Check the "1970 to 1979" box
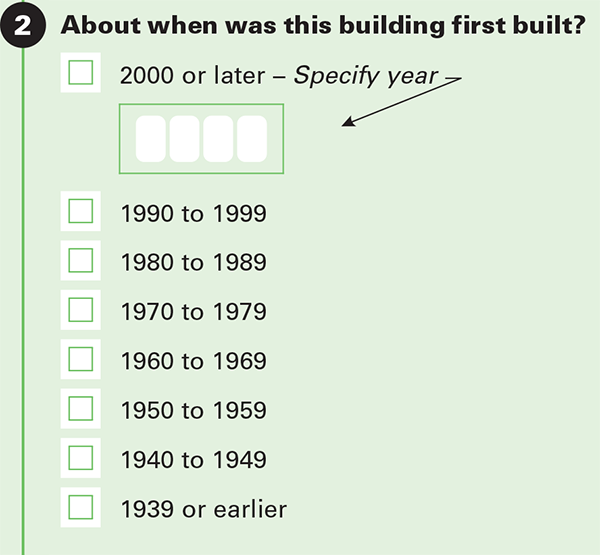This screenshot has width=600, height=555. [x=81, y=310]
